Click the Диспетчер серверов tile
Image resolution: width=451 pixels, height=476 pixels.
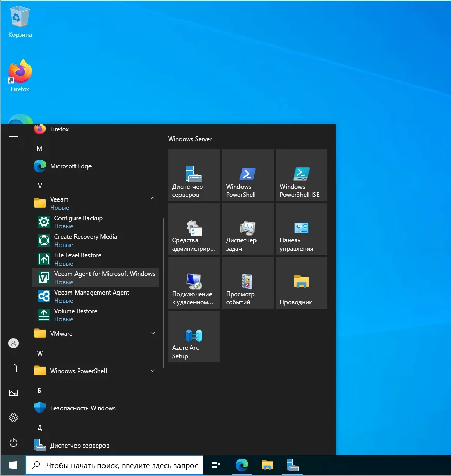(x=194, y=175)
